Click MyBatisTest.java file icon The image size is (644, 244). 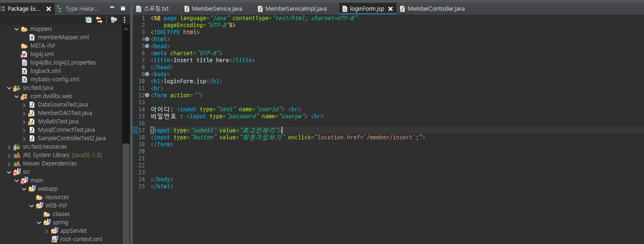point(32,122)
